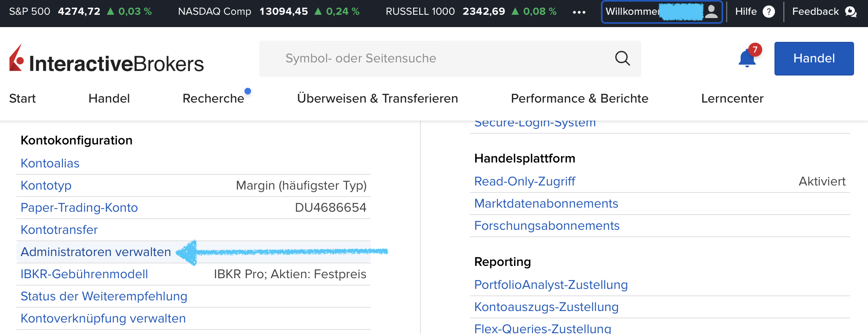This screenshot has height=334, width=868.
Task: Open PortfolioAnalyst-Zustellung
Action: (x=551, y=285)
